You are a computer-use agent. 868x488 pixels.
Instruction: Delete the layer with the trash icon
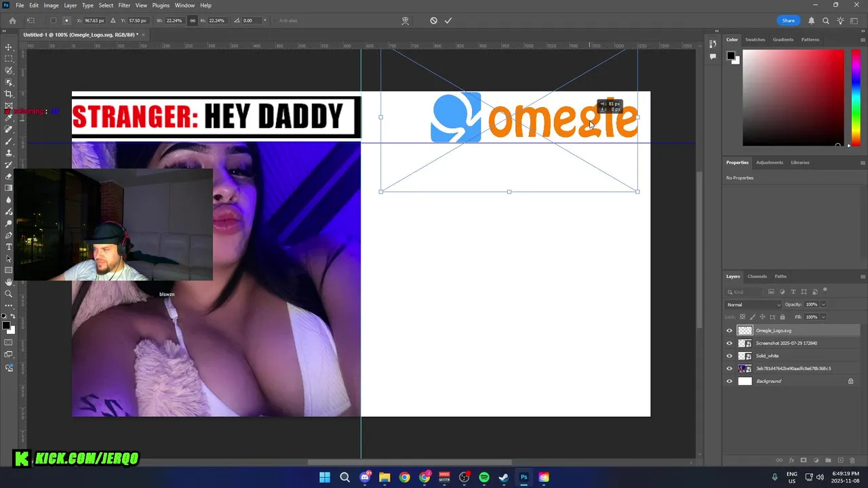[852, 460]
